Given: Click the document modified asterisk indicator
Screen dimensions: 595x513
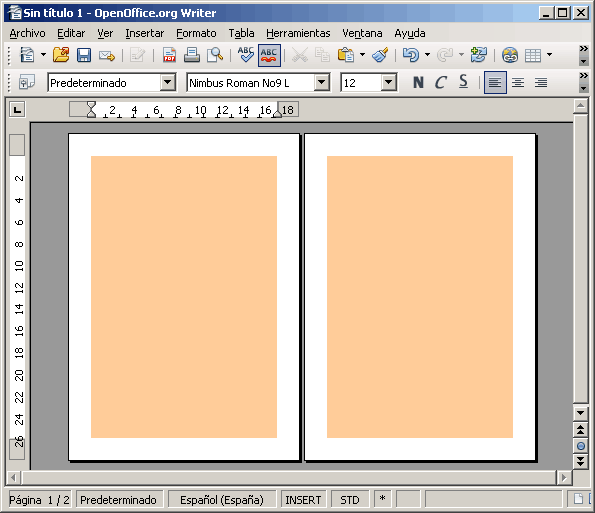Looking at the screenshot, I should 382,499.
